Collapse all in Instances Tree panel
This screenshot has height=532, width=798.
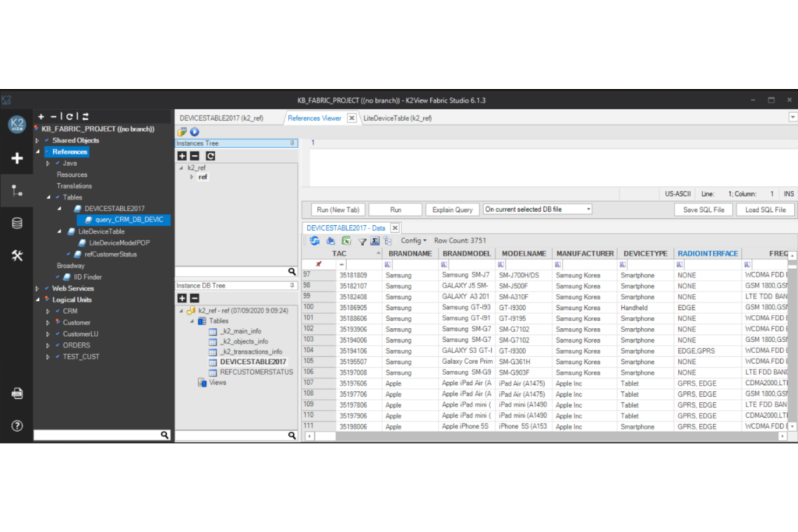[x=195, y=156]
